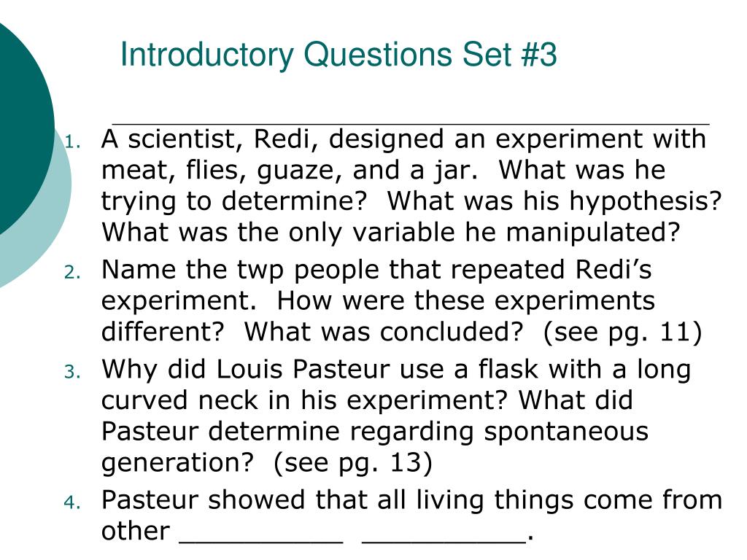Select list number 2 marker

click(x=72, y=273)
